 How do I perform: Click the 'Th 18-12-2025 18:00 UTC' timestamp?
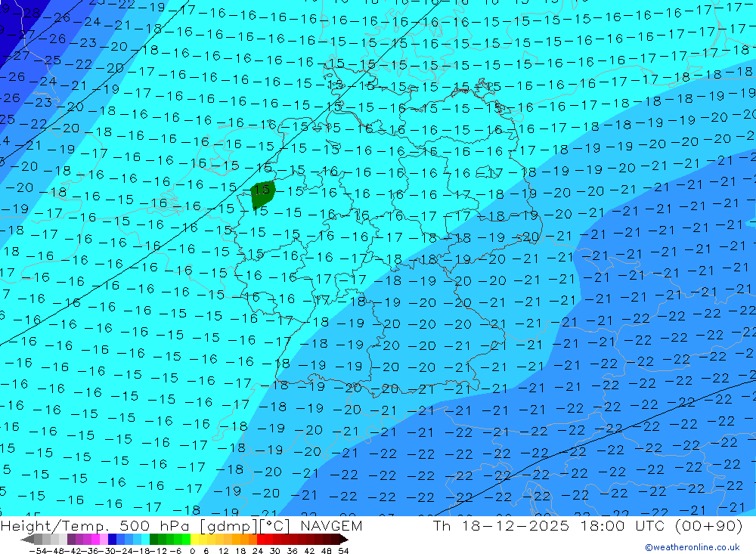[549, 525]
